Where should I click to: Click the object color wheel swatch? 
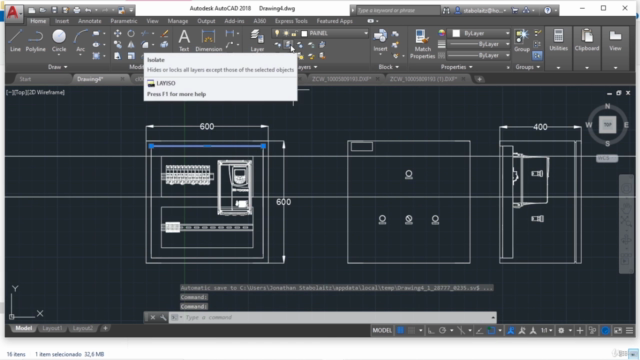442,33
